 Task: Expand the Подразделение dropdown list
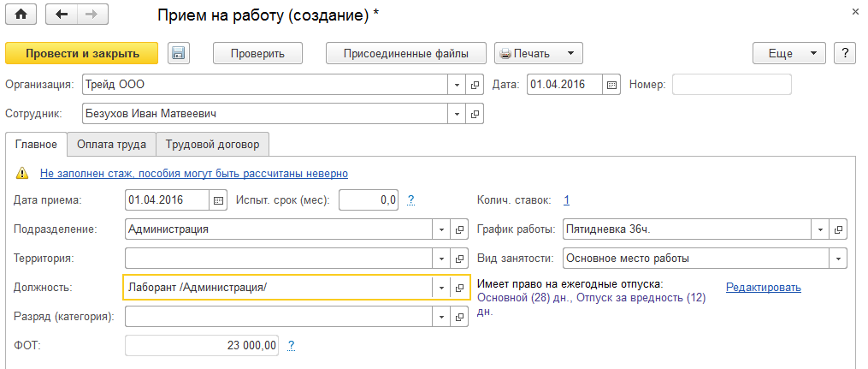coord(441,229)
